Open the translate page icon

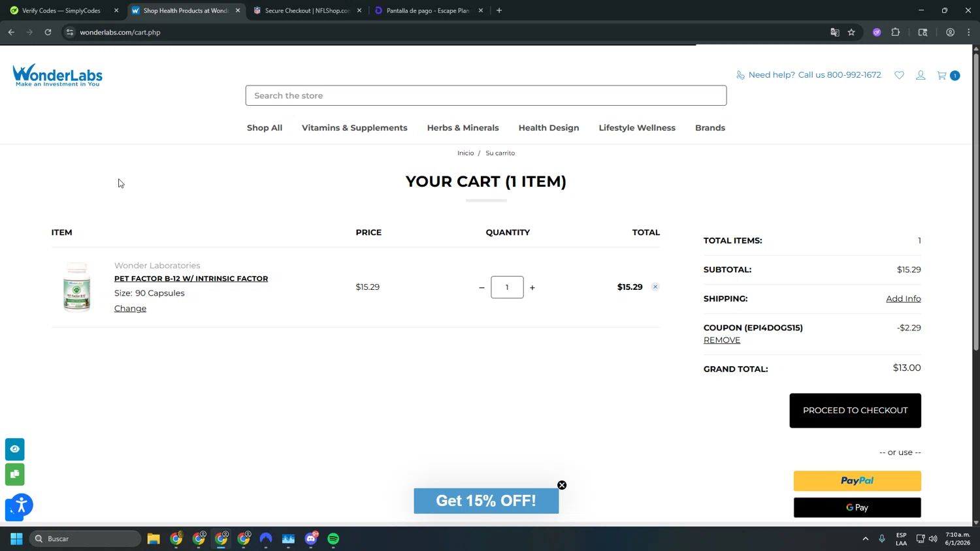tap(834, 32)
